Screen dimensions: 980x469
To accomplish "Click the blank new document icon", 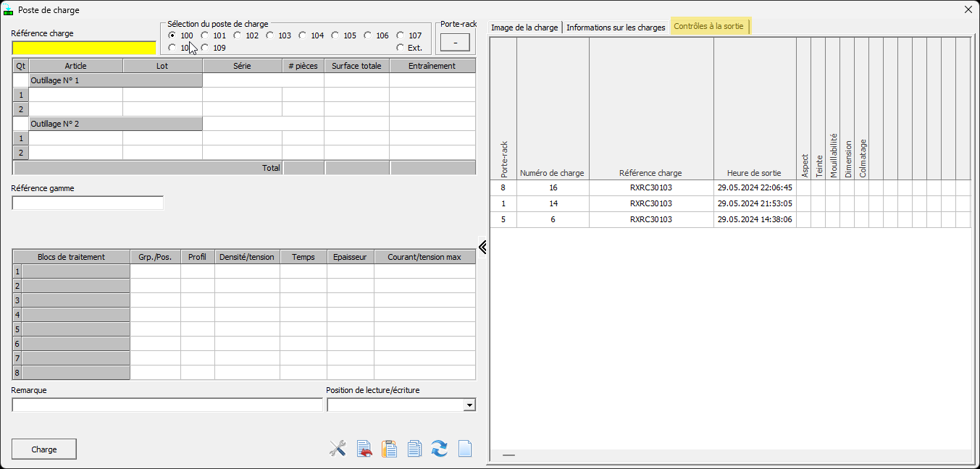I will (465, 449).
